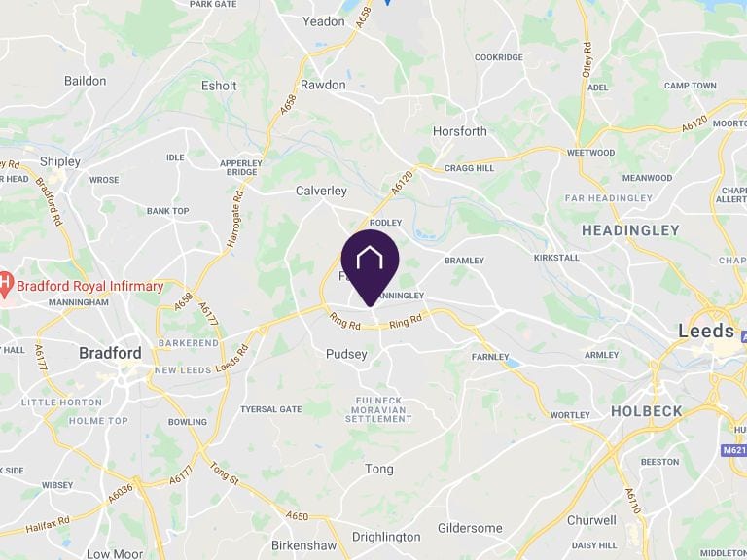Screen dimensions: 747x560
Task: Click the Kirkstall area label
Action: click(556, 258)
